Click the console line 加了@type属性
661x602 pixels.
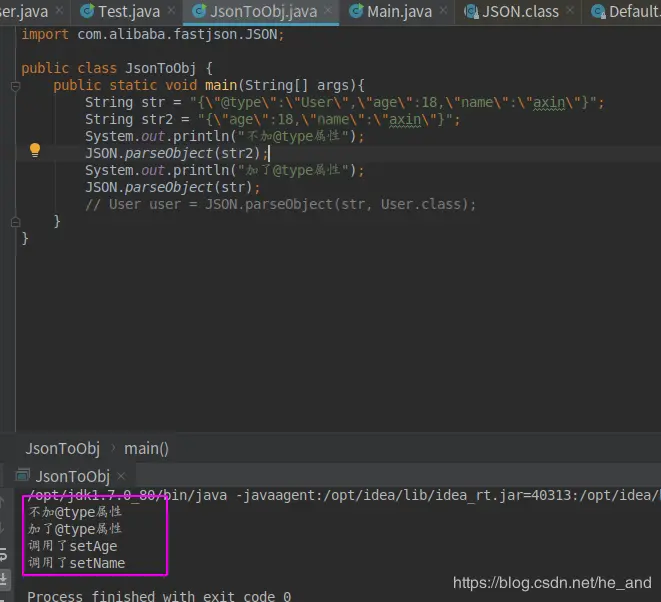pyautogui.click(x=75, y=529)
